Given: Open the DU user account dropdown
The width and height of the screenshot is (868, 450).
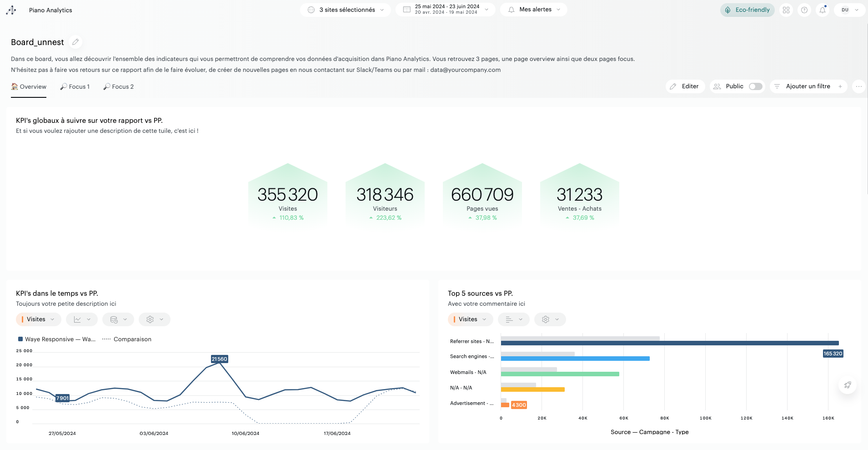Looking at the screenshot, I should point(849,10).
